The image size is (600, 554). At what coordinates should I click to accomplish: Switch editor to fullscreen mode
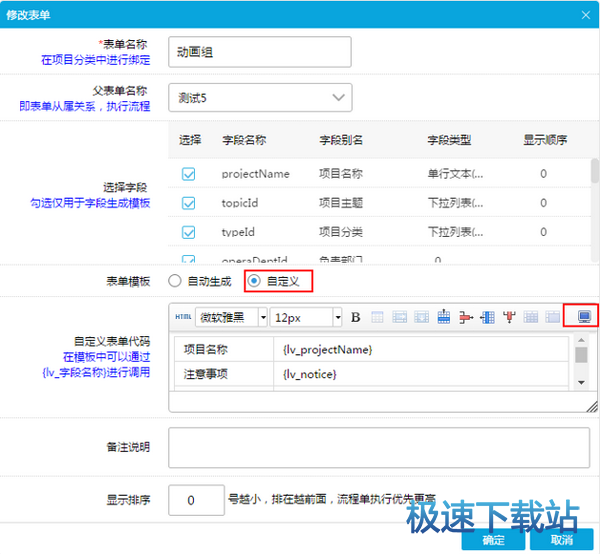tap(584, 317)
